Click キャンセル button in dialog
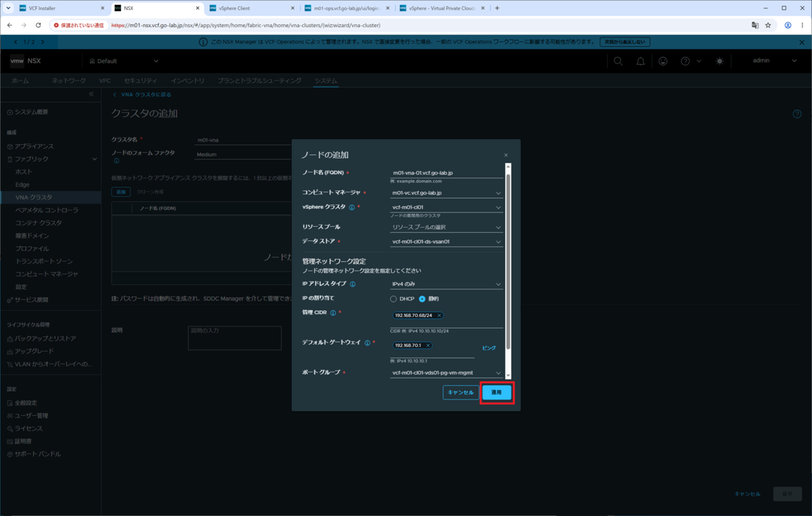This screenshot has height=516, width=812. coord(460,392)
